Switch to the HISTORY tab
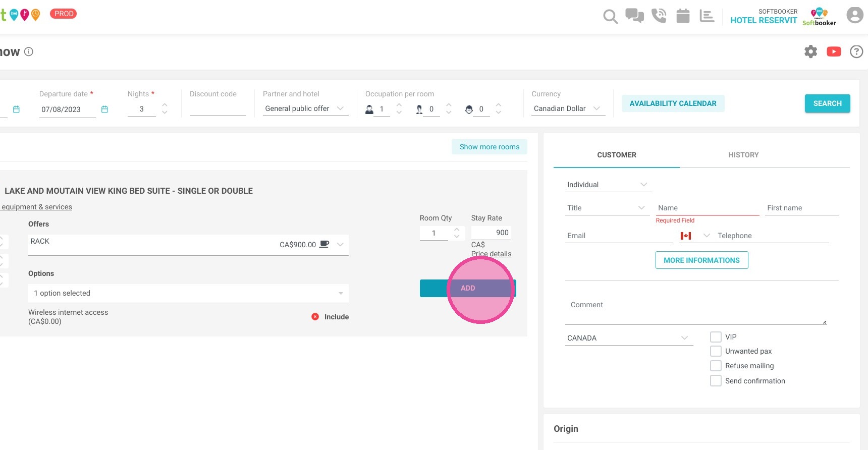This screenshot has height=450, width=868. click(x=743, y=155)
